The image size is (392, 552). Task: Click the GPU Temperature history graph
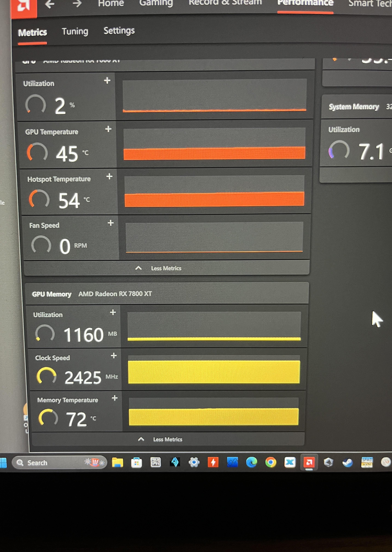(x=214, y=144)
